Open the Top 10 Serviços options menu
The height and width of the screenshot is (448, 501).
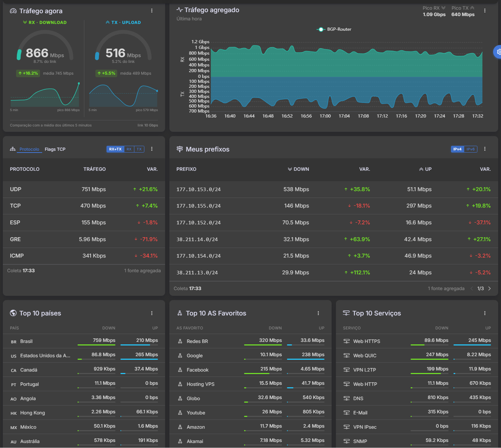(x=485, y=313)
